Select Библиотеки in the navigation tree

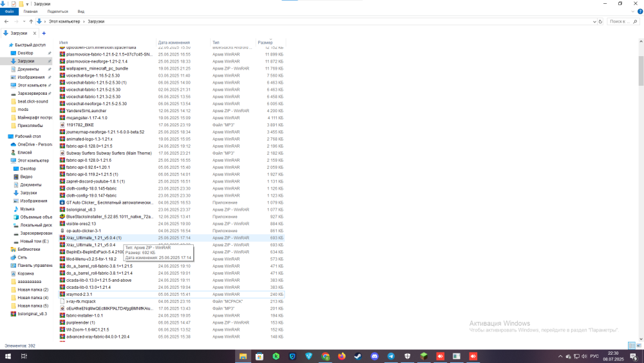[x=29, y=249]
